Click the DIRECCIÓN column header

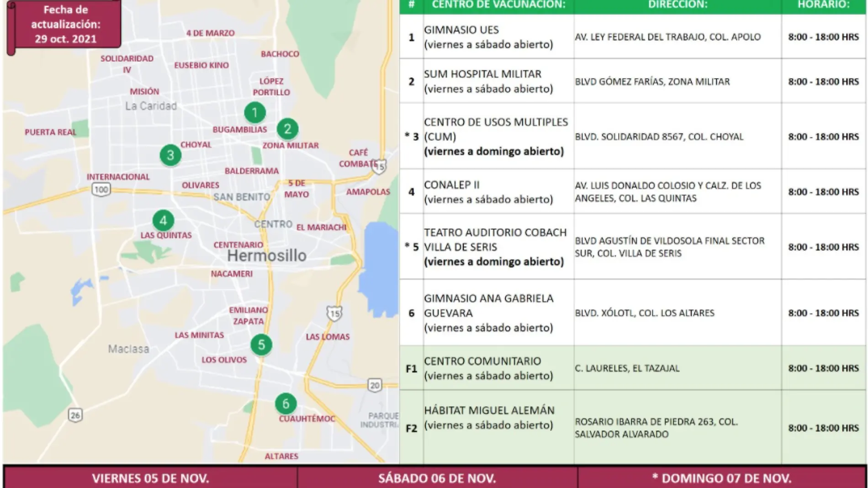[677, 5]
